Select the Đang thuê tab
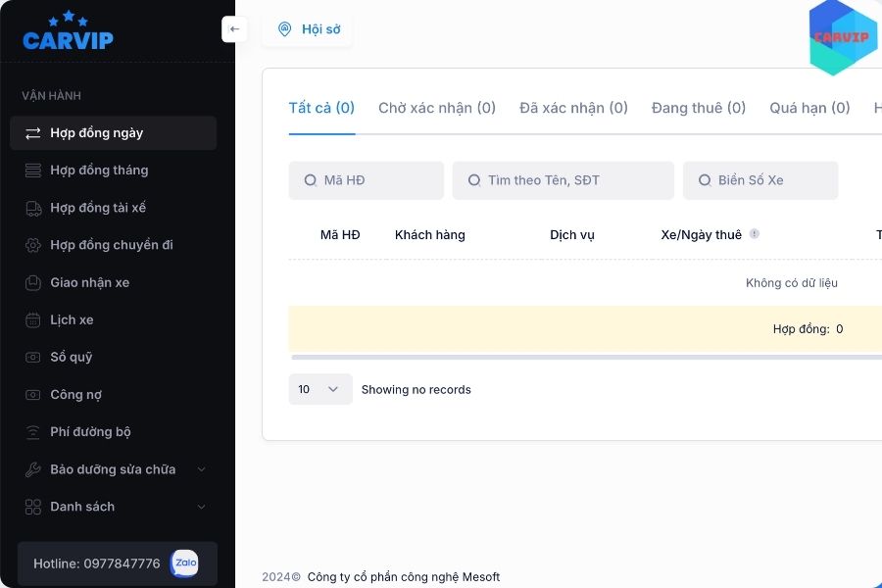Viewport: 882px width, 588px height. pos(698,108)
